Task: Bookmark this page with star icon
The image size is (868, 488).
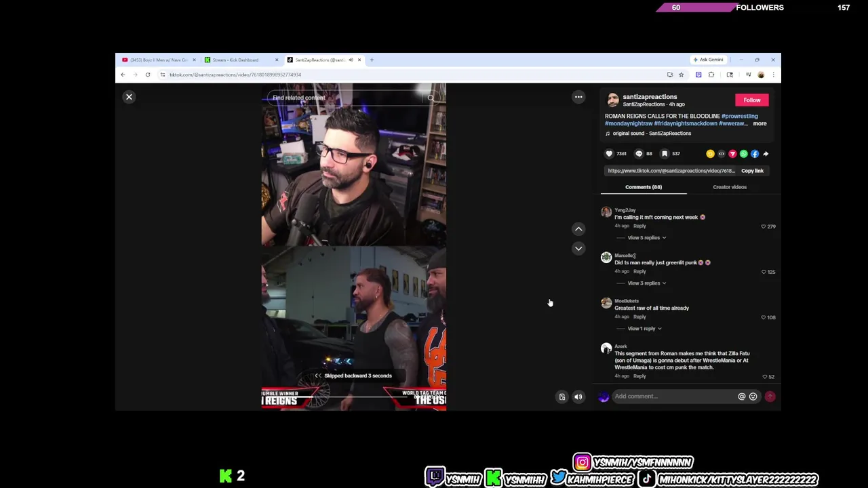Action: pyautogui.click(x=681, y=75)
